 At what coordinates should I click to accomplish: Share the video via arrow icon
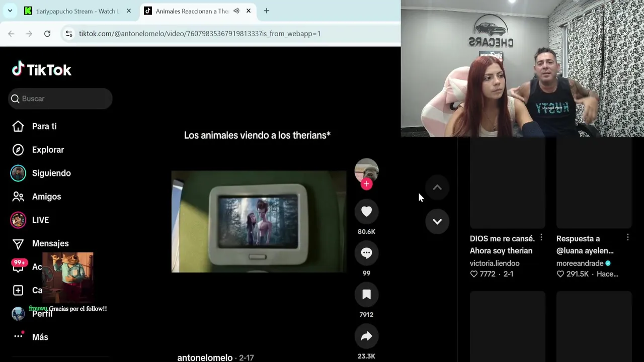click(366, 336)
